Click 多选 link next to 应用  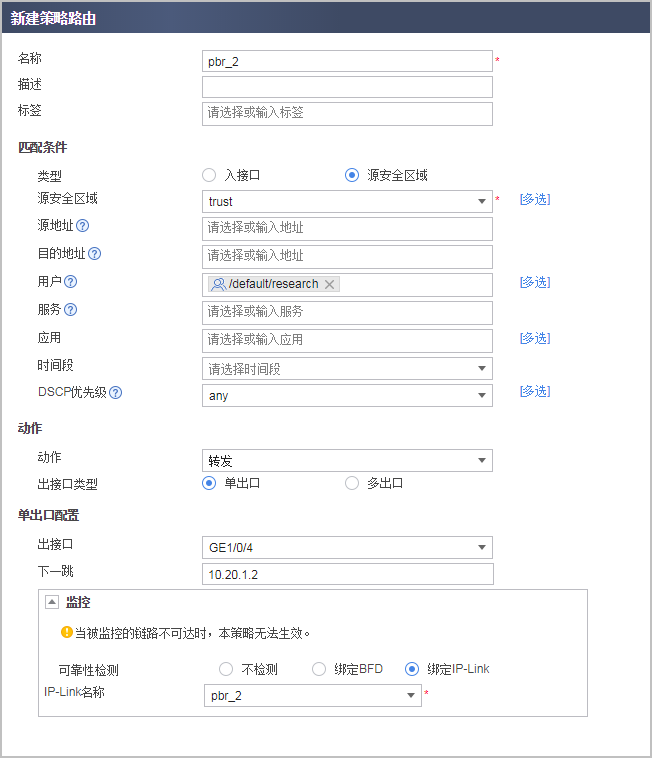click(534, 338)
